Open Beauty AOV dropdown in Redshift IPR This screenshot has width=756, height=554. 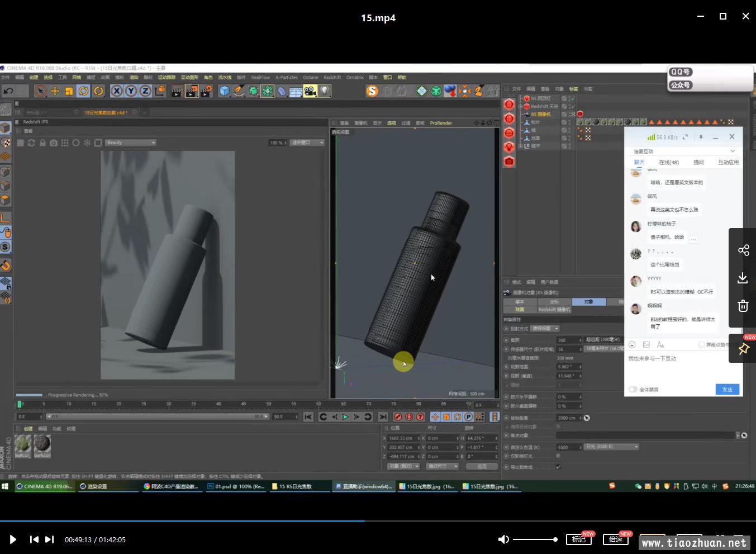pyautogui.click(x=131, y=143)
